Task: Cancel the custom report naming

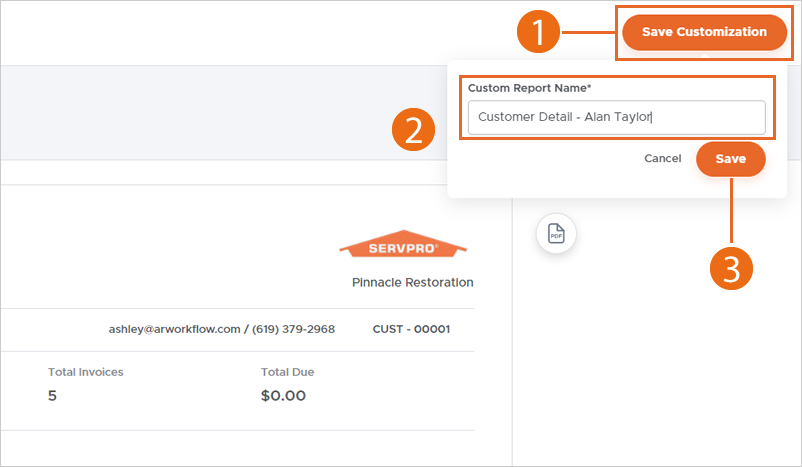Action: click(x=662, y=158)
